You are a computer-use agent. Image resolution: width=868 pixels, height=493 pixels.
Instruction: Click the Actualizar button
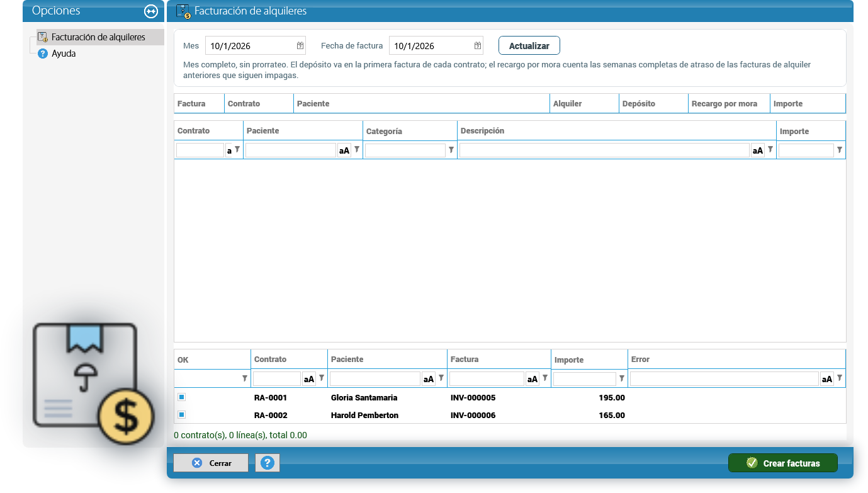click(x=529, y=46)
